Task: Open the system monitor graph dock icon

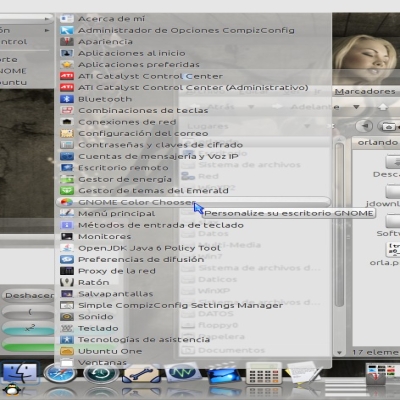Action: 182,372
